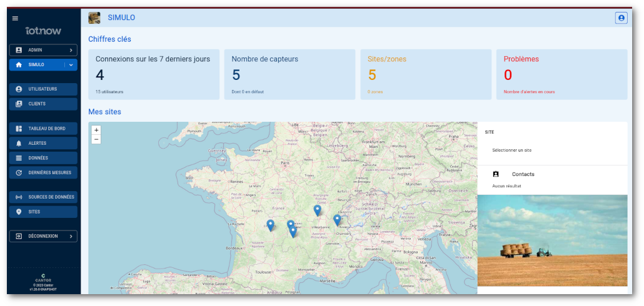The width and height of the screenshot is (644, 306).
Task: Select the southernmost map pin
Action: pos(293,232)
